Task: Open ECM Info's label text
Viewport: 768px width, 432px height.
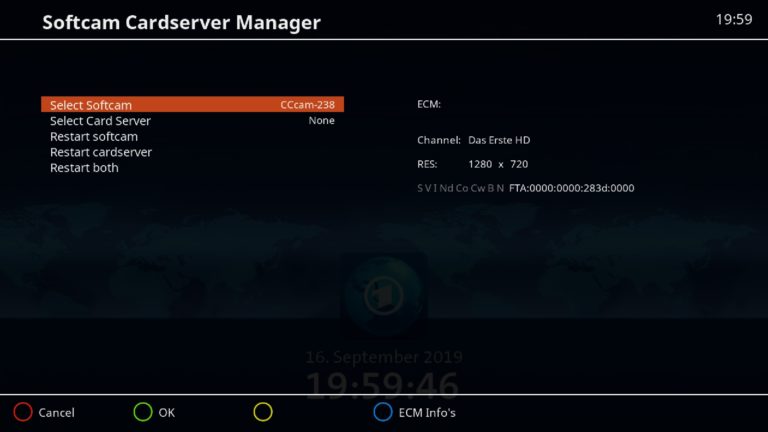Action: point(427,413)
